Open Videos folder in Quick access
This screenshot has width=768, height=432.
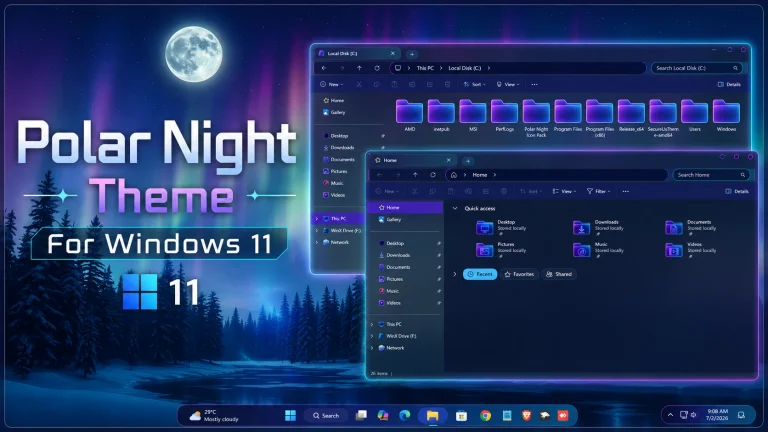[691, 249]
